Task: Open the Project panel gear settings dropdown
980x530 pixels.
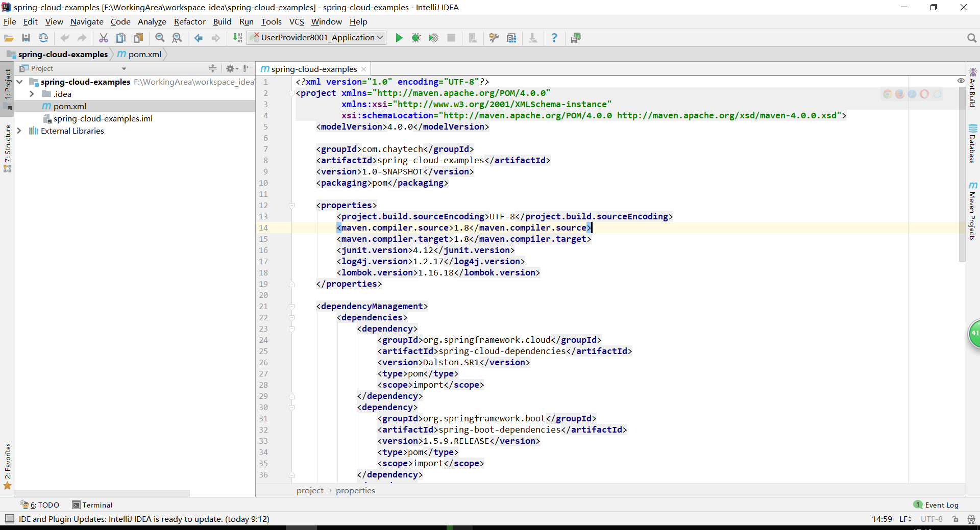Action: [x=232, y=68]
